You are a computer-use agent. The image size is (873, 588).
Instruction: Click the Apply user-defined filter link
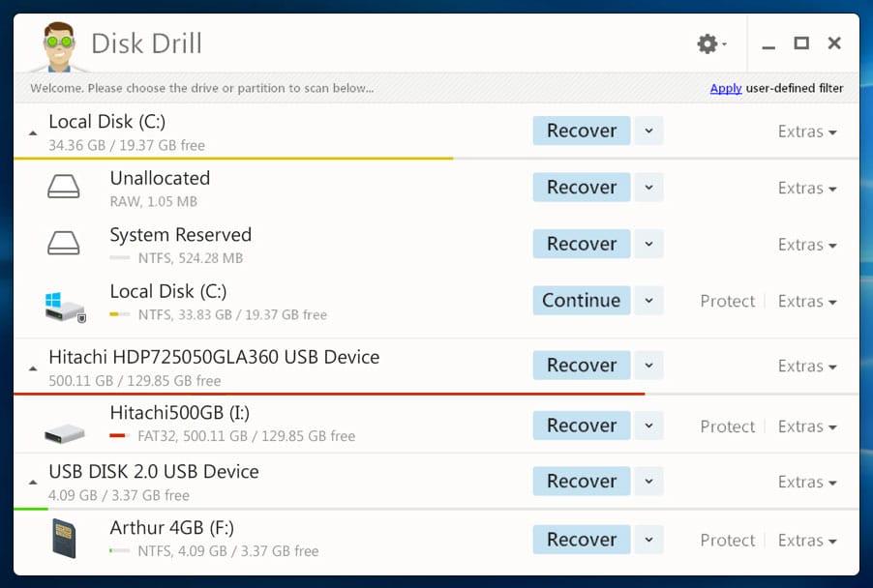coord(725,88)
